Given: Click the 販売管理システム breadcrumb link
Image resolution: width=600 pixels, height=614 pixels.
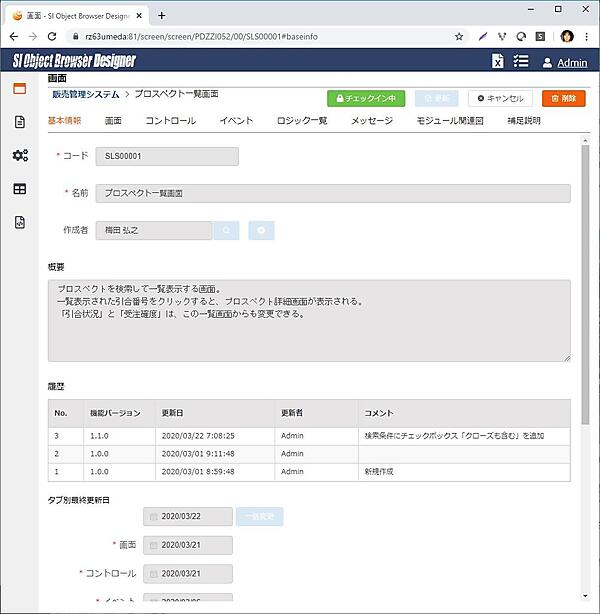Looking at the screenshot, I should pyautogui.click(x=85, y=94).
